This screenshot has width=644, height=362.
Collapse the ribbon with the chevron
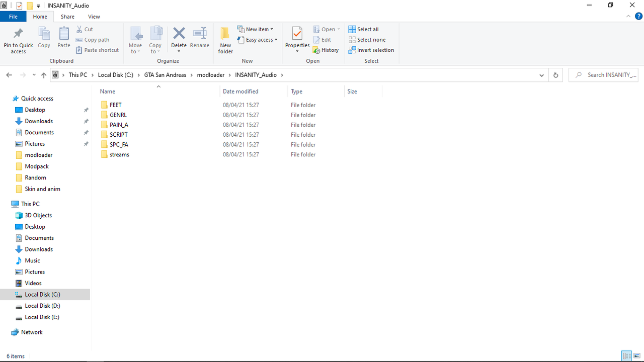tap(628, 17)
